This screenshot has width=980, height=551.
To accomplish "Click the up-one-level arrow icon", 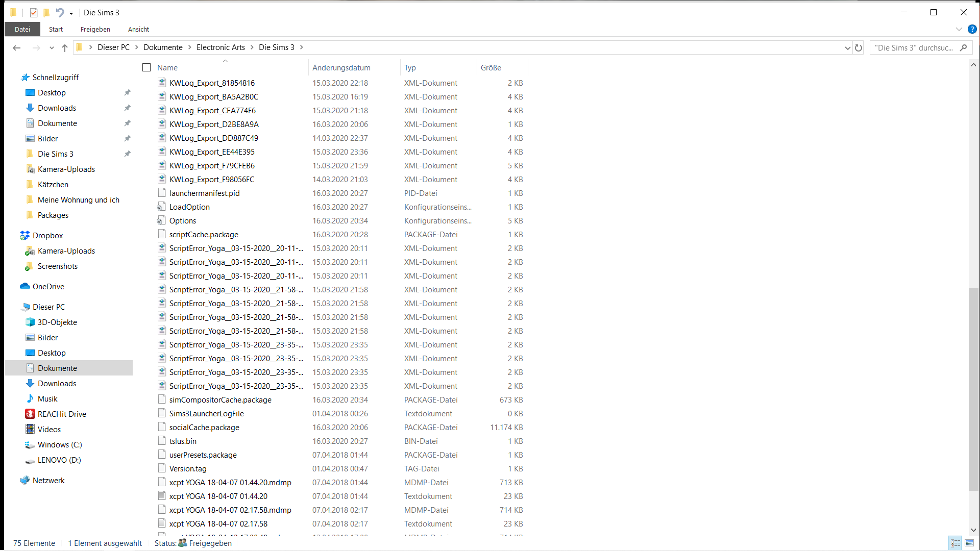I will click(x=65, y=48).
